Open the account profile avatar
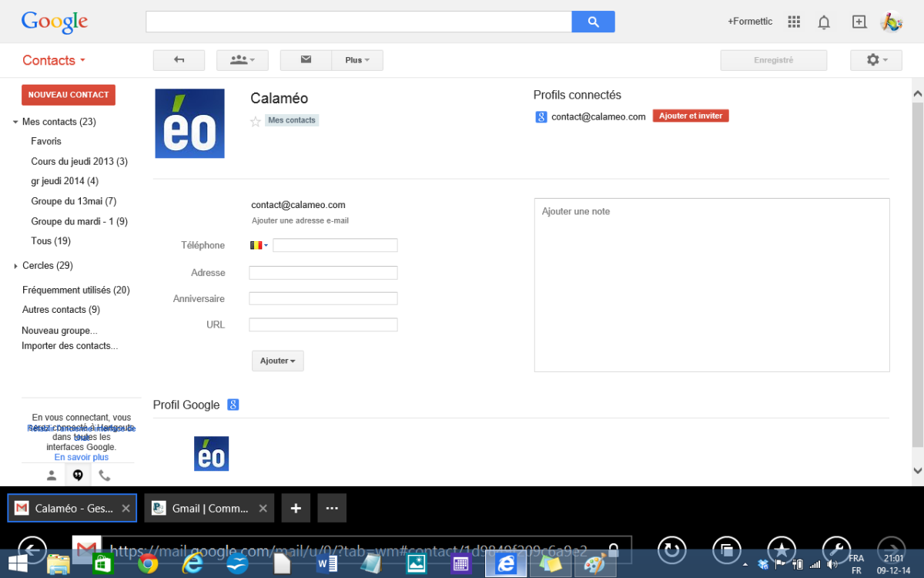The image size is (924, 578). (892, 22)
